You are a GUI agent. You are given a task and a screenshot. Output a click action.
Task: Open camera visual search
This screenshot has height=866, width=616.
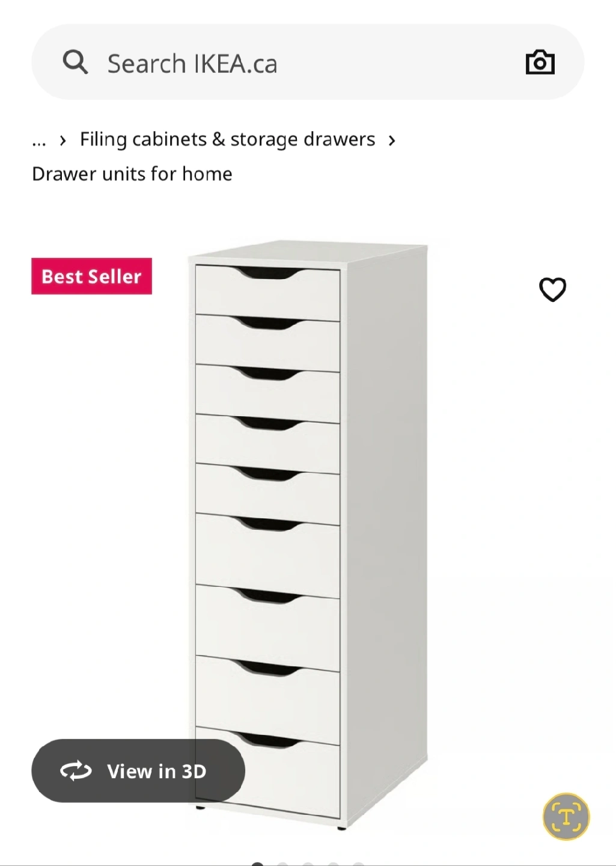coord(540,62)
